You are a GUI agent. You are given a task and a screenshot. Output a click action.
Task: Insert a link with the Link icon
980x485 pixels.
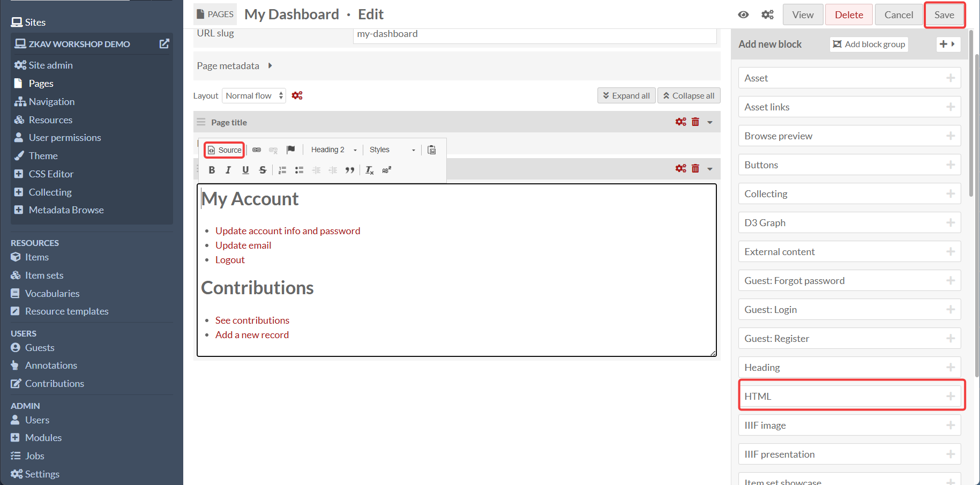click(x=257, y=150)
